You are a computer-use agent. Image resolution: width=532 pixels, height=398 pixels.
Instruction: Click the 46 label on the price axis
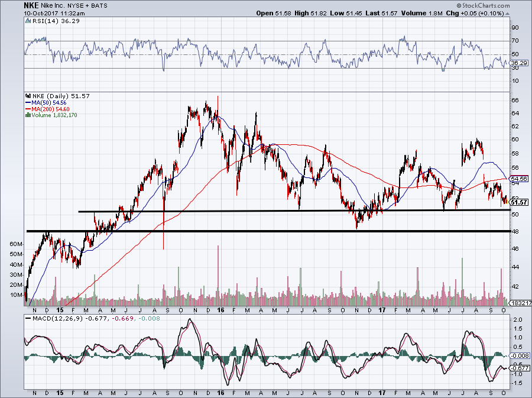[x=515, y=249]
